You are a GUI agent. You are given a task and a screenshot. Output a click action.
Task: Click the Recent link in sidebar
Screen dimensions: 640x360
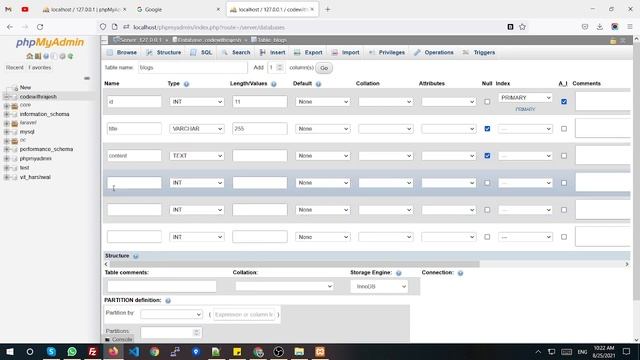point(15,67)
